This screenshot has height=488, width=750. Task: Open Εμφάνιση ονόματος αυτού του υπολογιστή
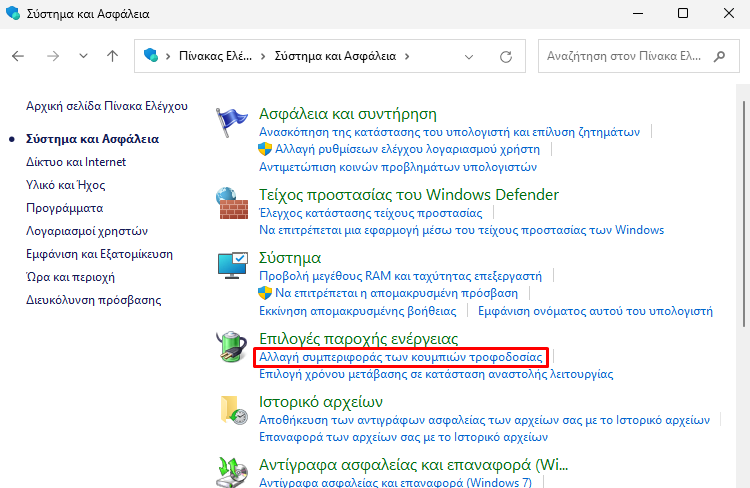click(x=596, y=311)
